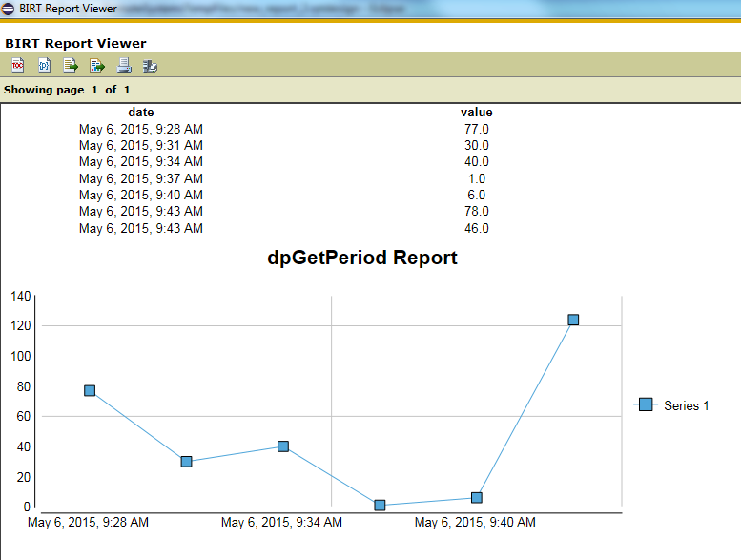Select the Series 1 legend label
This screenshot has width=741, height=560.
[x=686, y=405]
